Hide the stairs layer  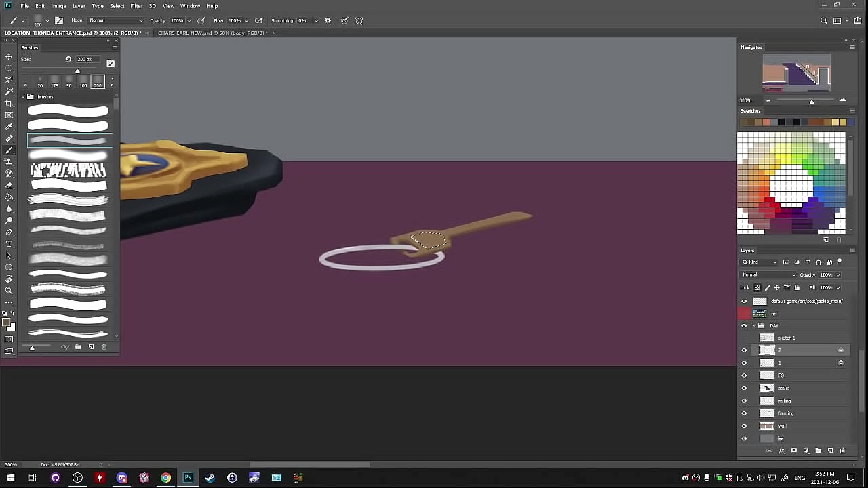744,388
